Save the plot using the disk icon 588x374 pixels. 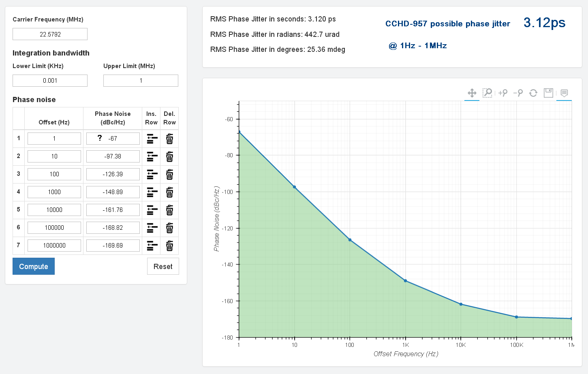click(548, 93)
